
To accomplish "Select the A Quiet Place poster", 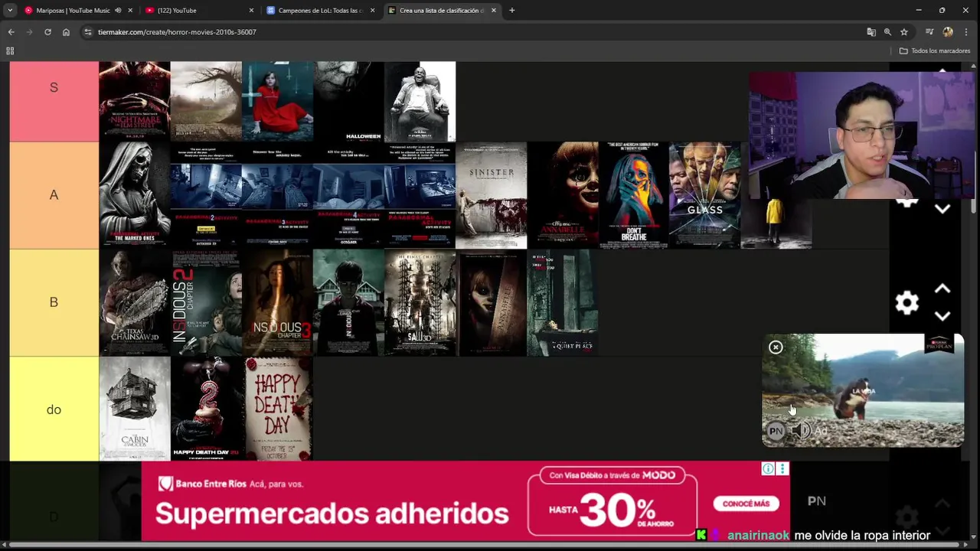I will click(562, 302).
